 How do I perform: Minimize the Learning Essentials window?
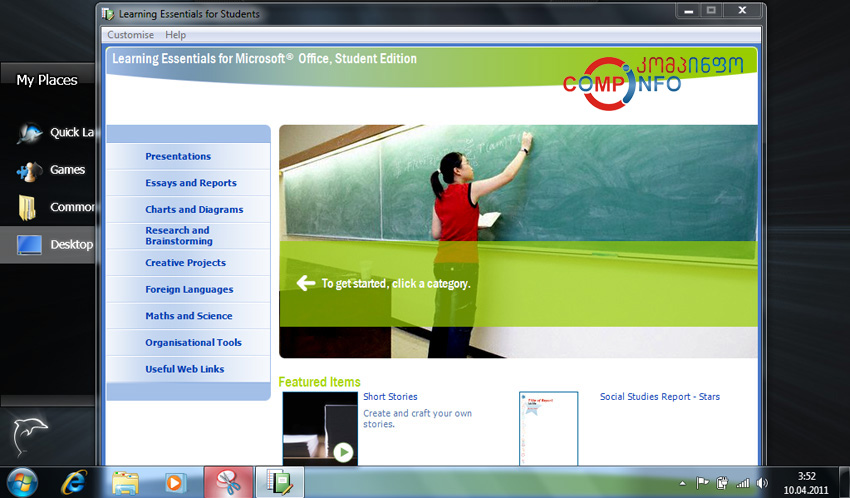[x=688, y=10]
